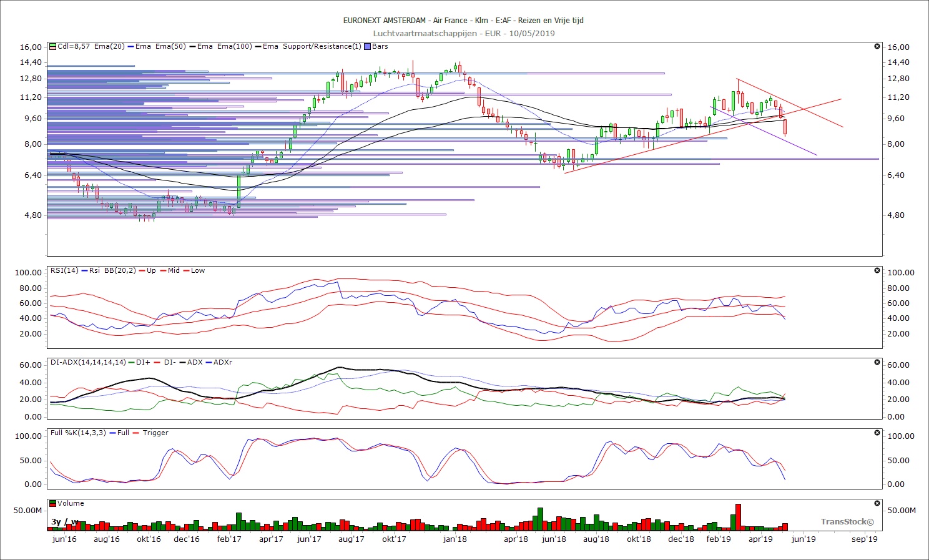
Task: Click the feb'19 date label
Action: [719, 539]
